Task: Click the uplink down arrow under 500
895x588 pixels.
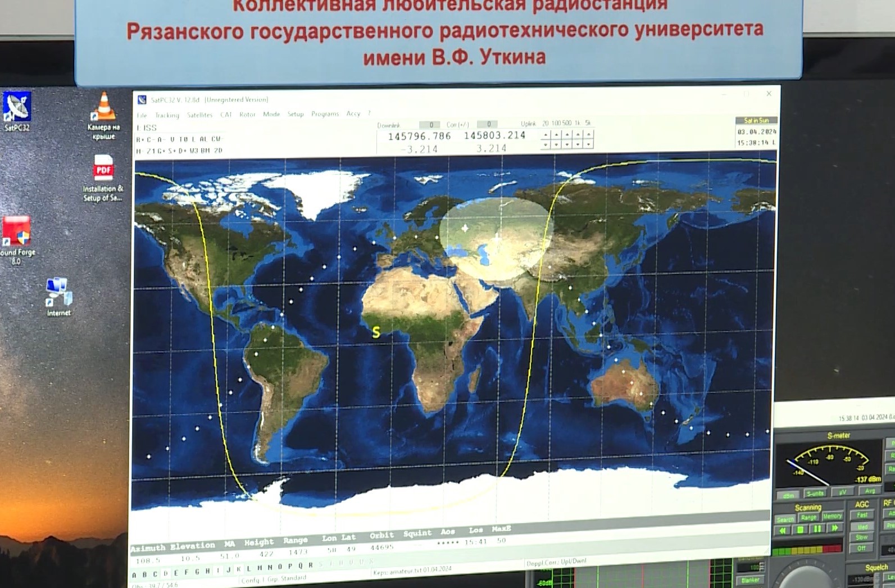Action: click(x=567, y=144)
